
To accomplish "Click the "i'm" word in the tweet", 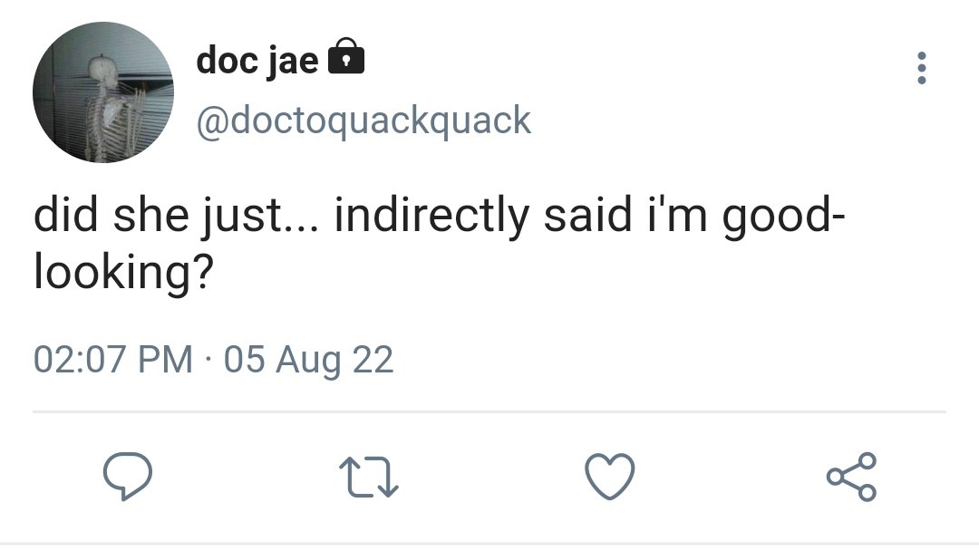I will 677,214.
